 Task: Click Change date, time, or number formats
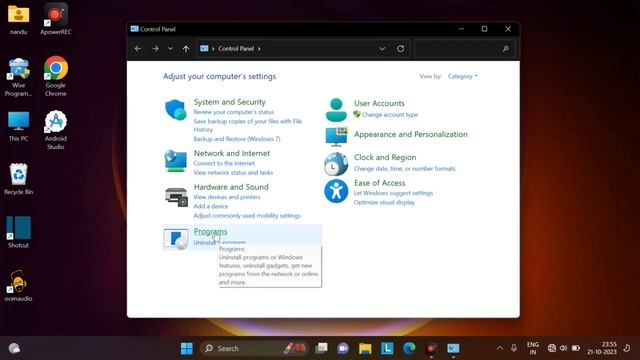click(x=404, y=169)
